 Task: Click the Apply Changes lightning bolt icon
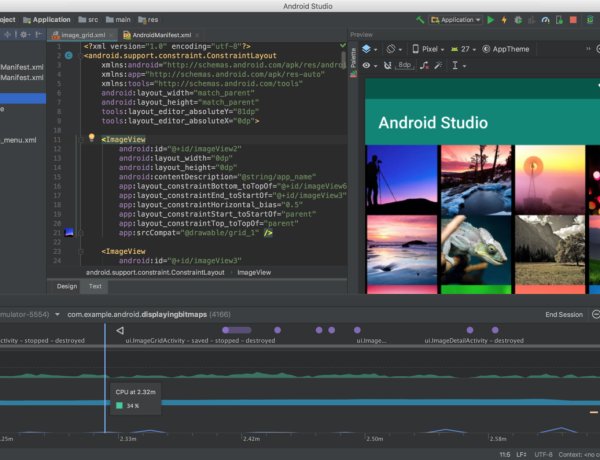[x=504, y=20]
